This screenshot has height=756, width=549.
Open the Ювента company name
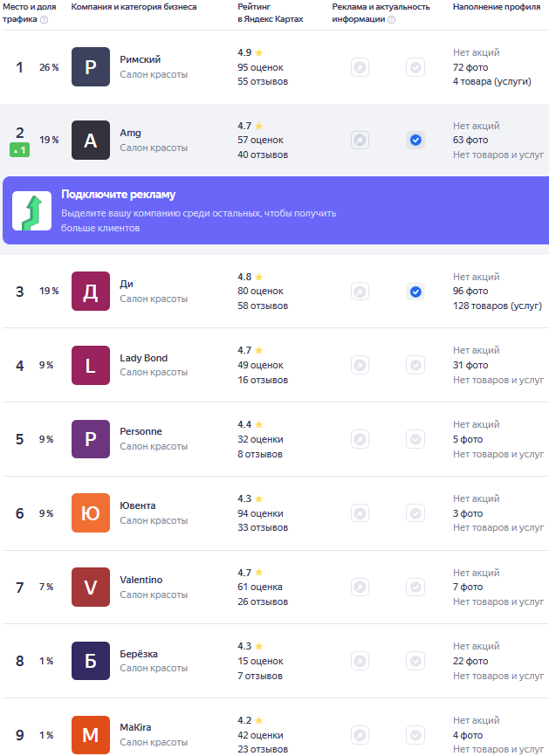(x=137, y=505)
